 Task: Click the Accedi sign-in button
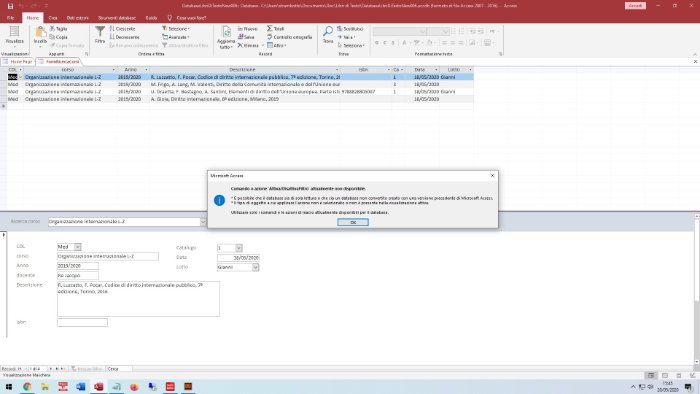click(x=635, y=6)
